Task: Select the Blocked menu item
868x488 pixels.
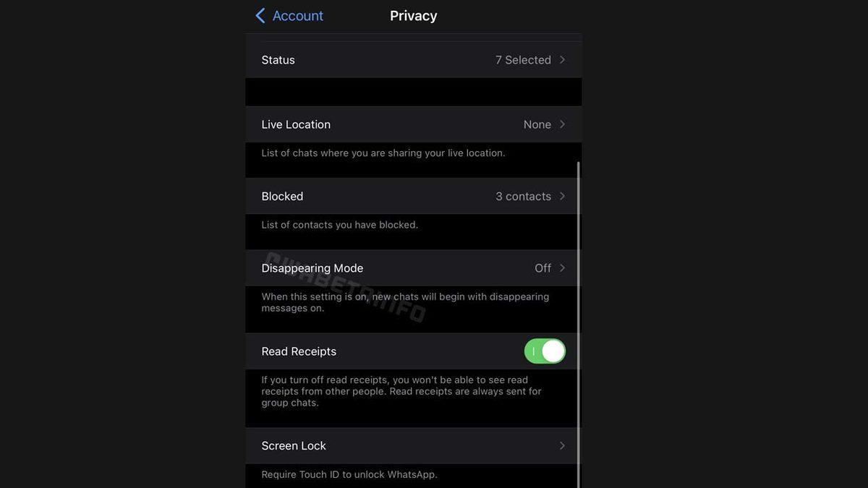Action: click(282, 196)
